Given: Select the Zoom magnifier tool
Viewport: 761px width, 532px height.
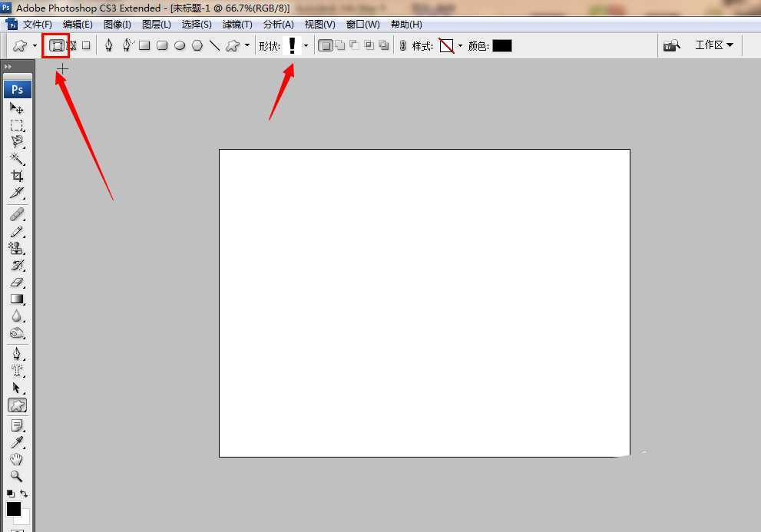Looking at the screenshot, I should (17, 476).
